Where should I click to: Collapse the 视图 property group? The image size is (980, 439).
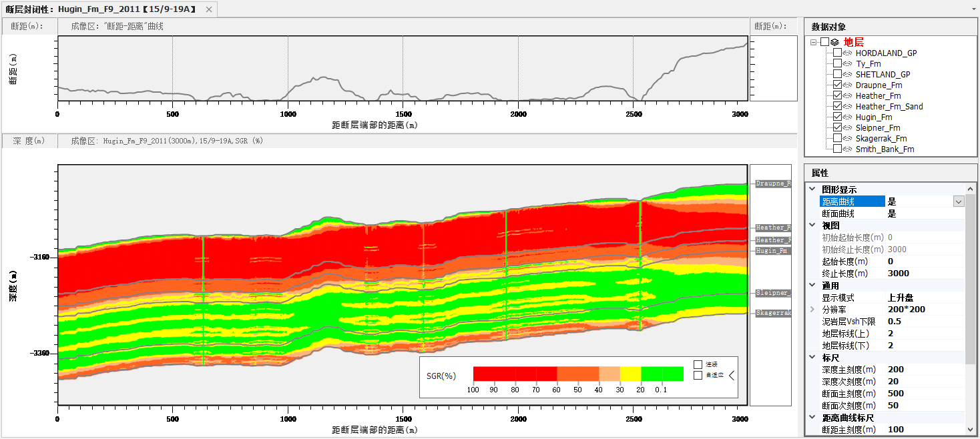812,226
